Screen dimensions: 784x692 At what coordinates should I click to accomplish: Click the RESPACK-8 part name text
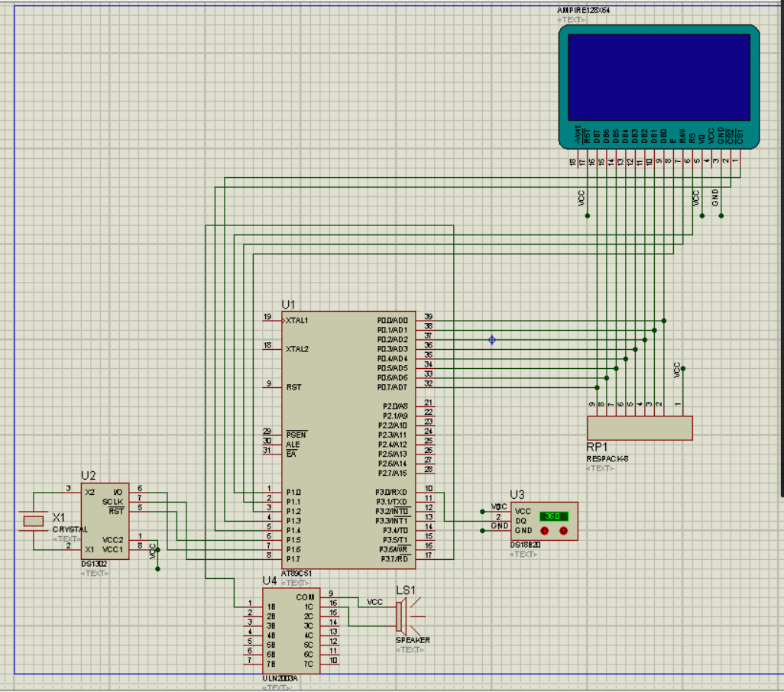(x=607, y=459)
